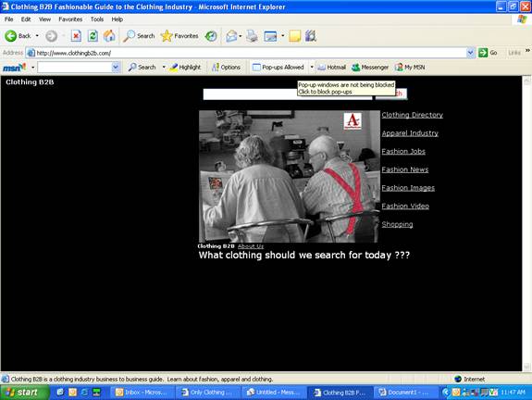This screenshot has height=400, width=532.
Task: Click the Edit page toolbar icon
Action: [x=270, y=36]
